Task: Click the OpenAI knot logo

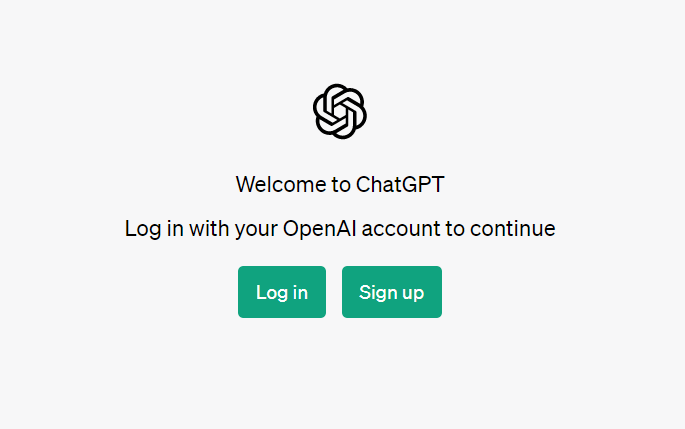Action: [x=340, y=111]
